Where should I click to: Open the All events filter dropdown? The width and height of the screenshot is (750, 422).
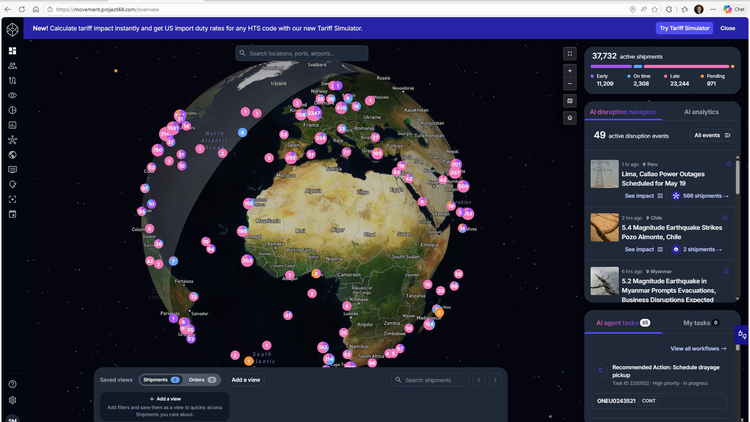point(712,135)
